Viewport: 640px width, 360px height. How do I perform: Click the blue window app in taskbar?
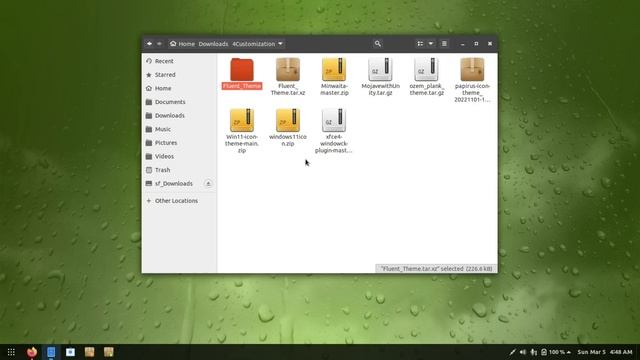click(70, 352)
